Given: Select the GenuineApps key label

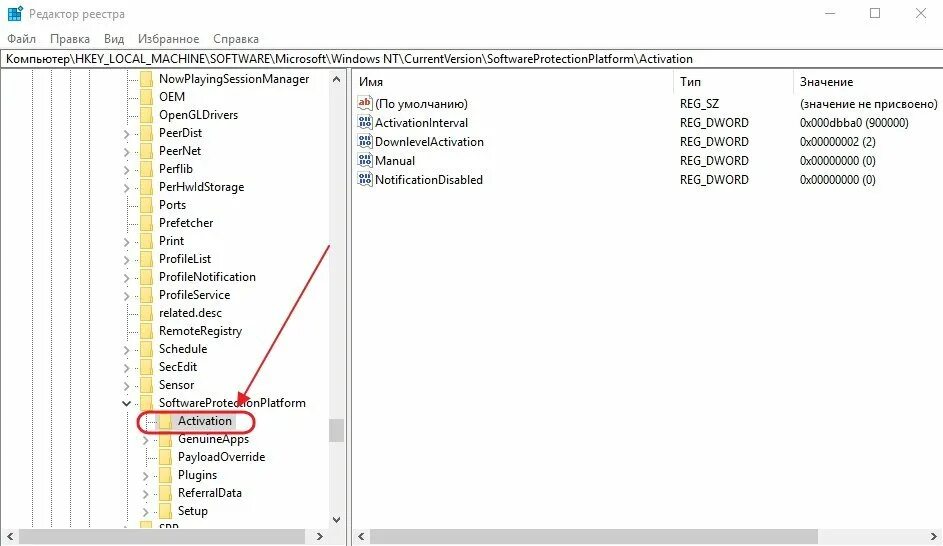Looking at the screenshot, I should pos(213,439).
